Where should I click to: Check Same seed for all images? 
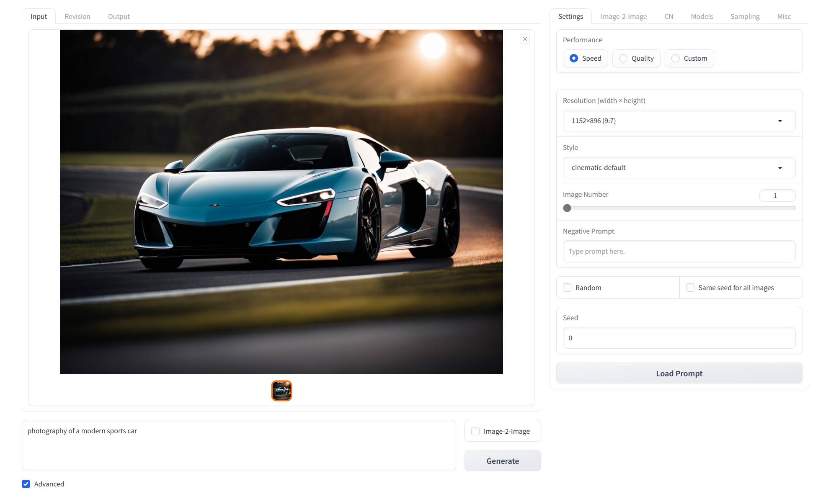click(x=690, y=288)
